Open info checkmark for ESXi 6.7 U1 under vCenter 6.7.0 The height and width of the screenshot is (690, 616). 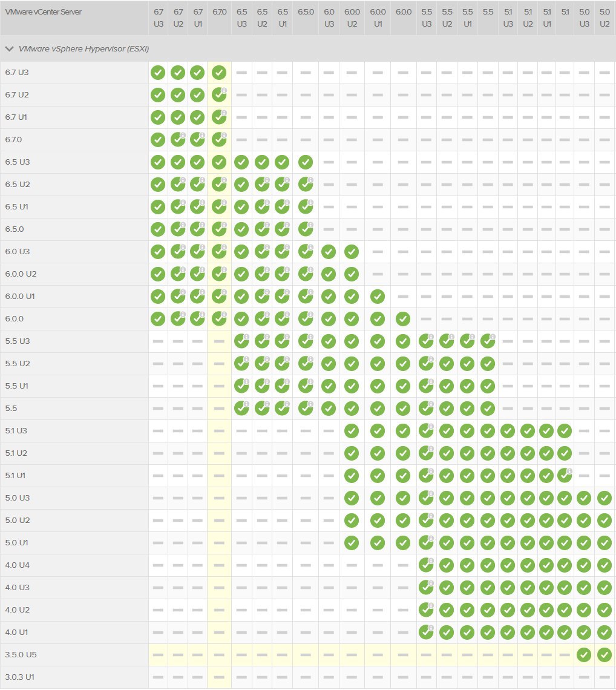pos(219,117)
